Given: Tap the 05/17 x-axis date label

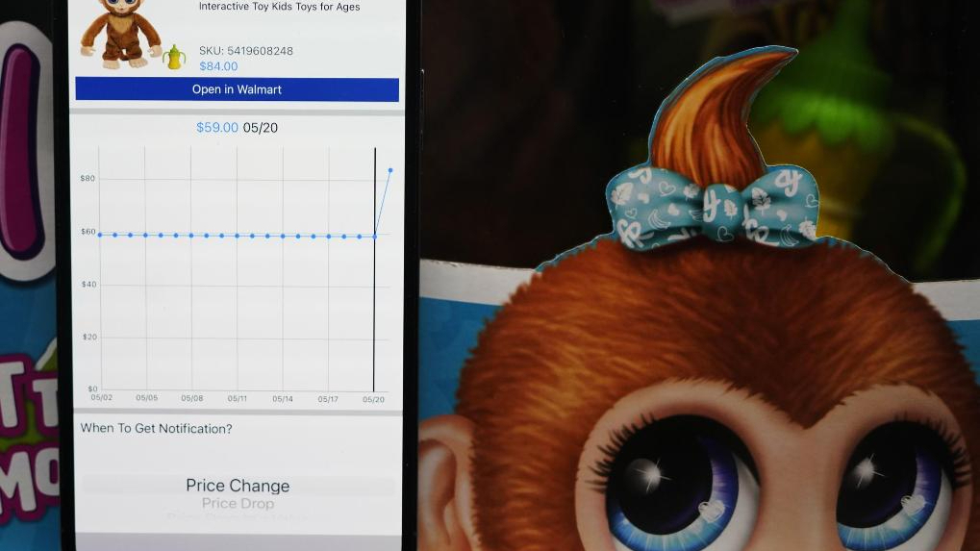Looking at the screenshot, I should tap(328, 399).
